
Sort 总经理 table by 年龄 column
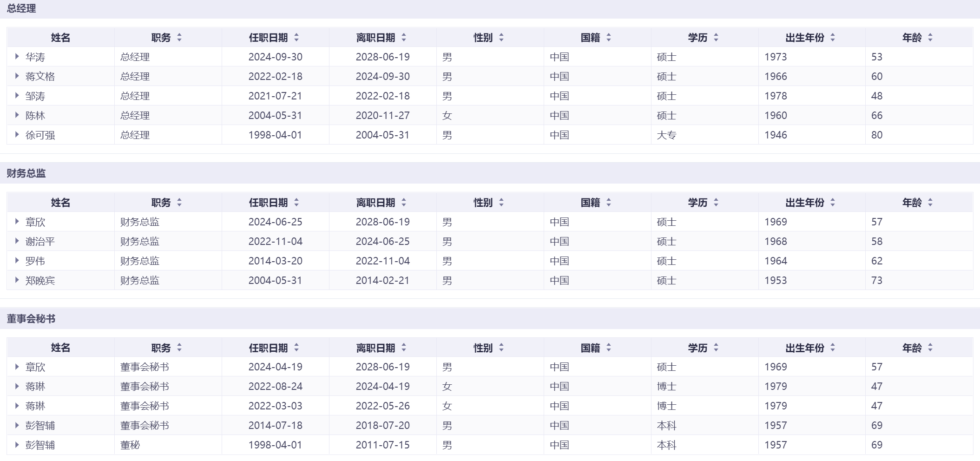(930, 38)
